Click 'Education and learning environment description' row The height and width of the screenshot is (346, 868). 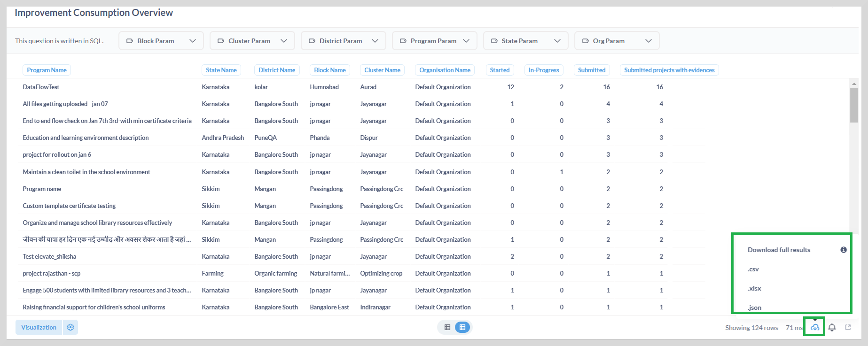pyautogui.click(x=86, y=138)
